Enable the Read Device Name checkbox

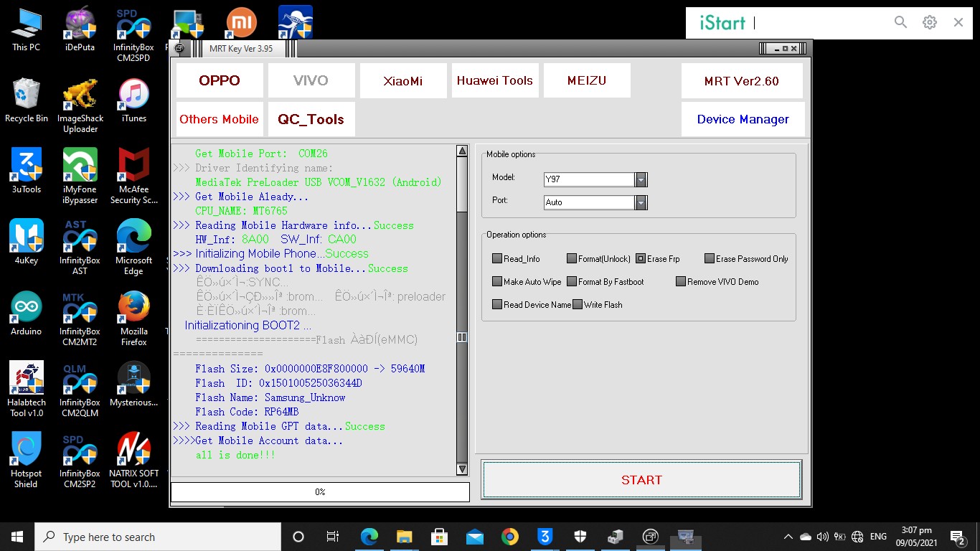coord(497,305)
